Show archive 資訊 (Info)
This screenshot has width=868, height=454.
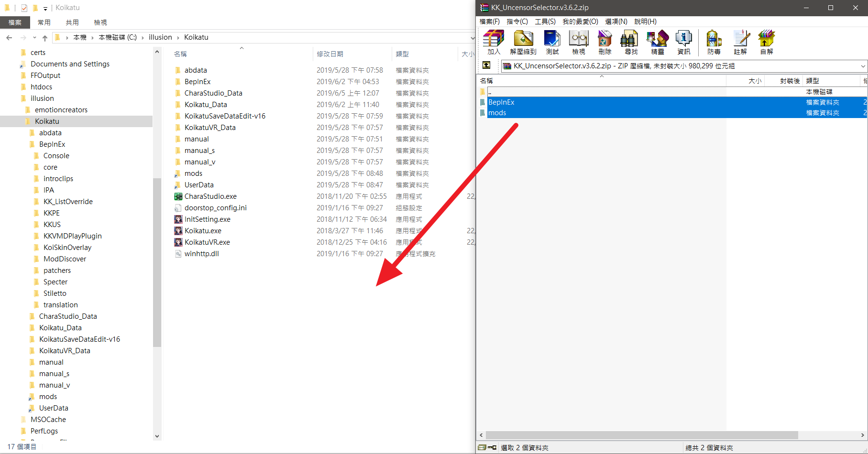point(683,42)
